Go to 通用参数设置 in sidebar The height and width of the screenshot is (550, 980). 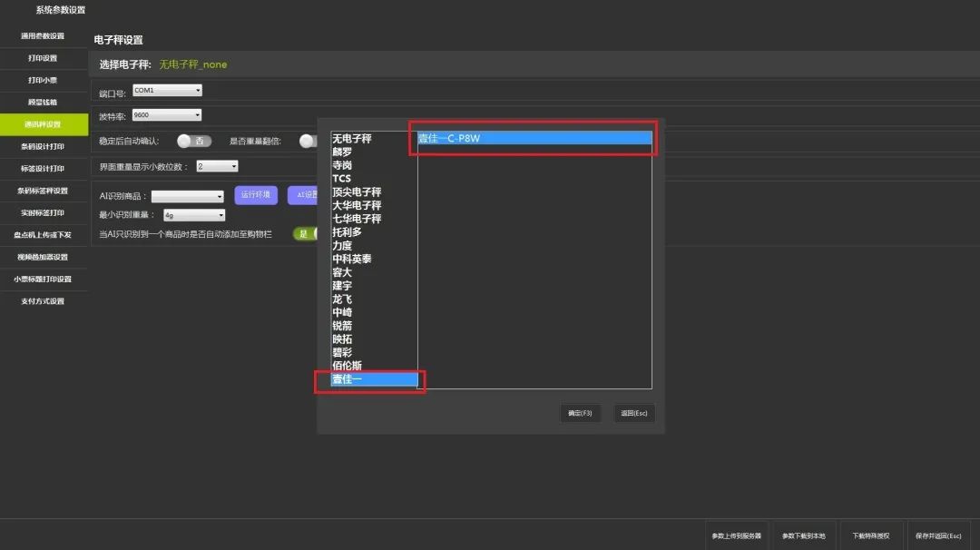pyautogui.click(x=44, y=36)
